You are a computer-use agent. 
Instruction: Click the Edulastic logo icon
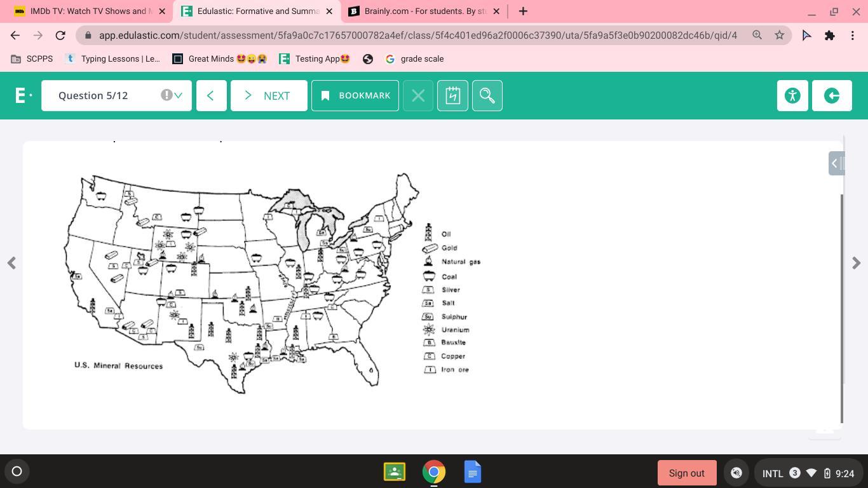(23, 95)
